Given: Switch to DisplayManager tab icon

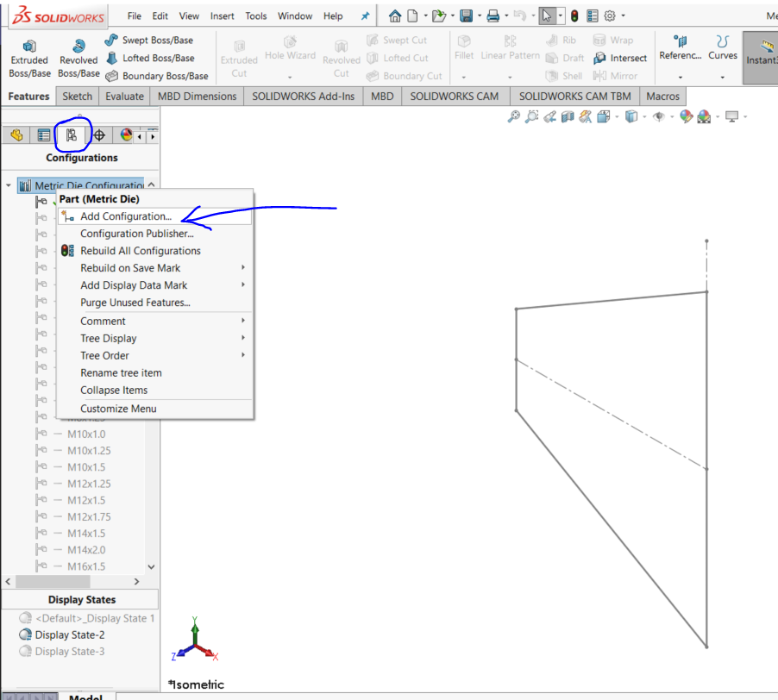Looking at the screenshot, I should (126, 134).
